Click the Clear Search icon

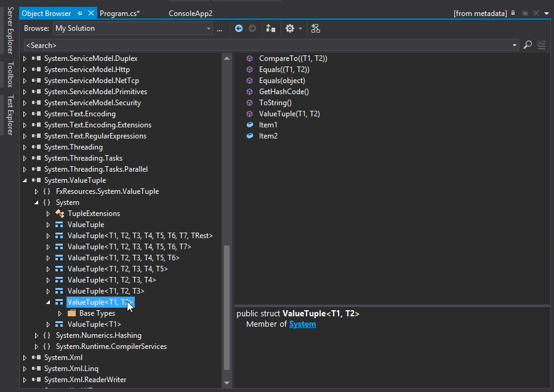[x=541, y=45]
